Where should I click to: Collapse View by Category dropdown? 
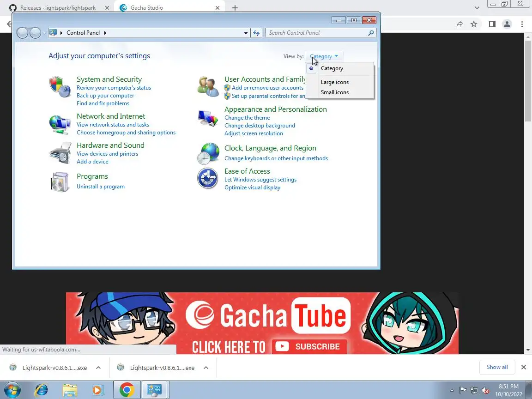pos(324,56)
